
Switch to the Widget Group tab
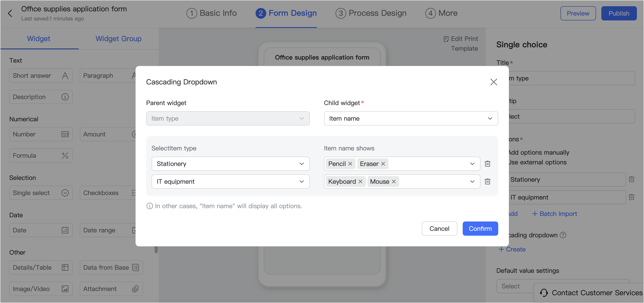[x=118, y=39]
